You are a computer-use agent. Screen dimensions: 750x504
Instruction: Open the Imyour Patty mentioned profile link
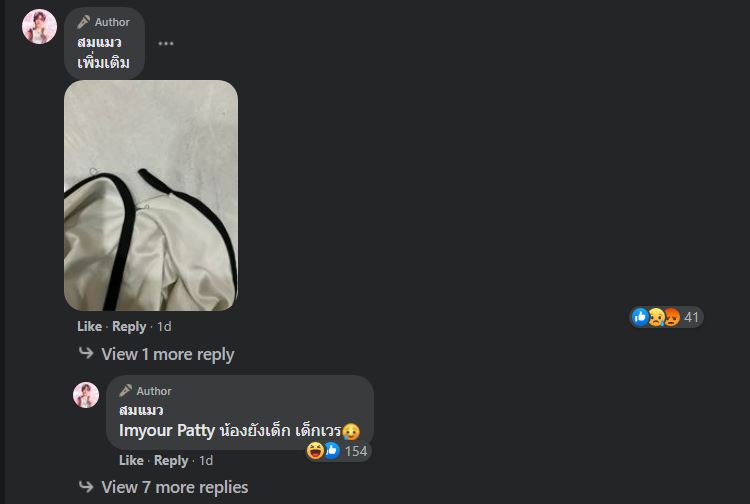pyautogui.click(x=167, y=430)
